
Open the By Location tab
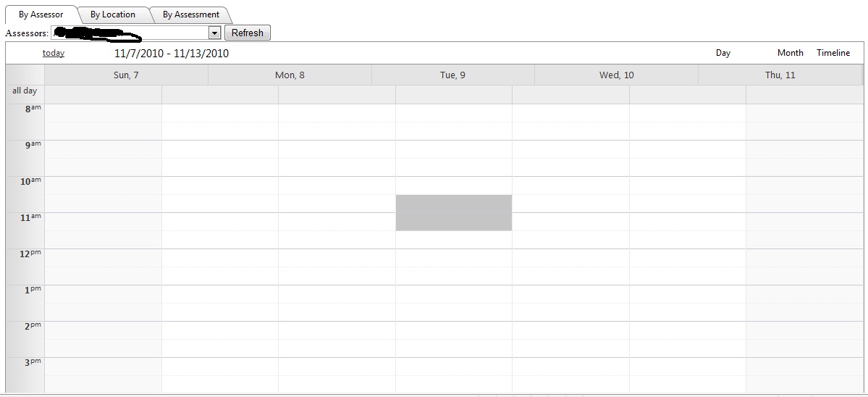pos(113,14)
